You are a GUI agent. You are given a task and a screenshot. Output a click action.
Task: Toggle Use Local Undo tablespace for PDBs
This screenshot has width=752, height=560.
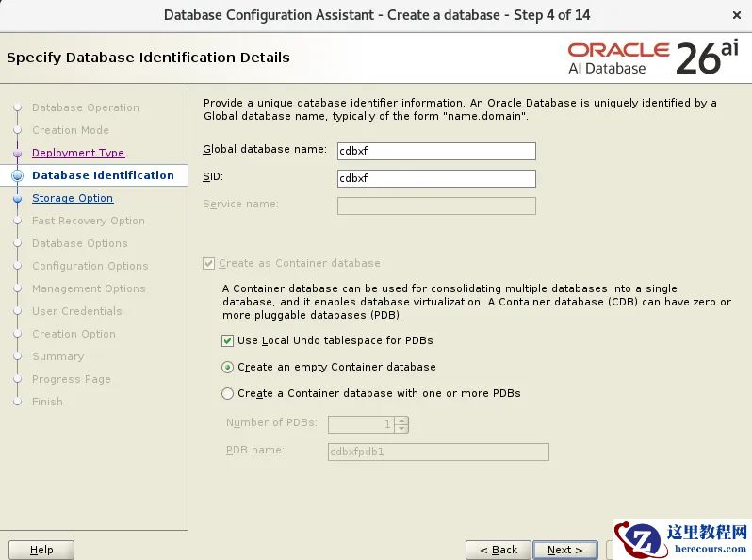click(x=227, y=340)
